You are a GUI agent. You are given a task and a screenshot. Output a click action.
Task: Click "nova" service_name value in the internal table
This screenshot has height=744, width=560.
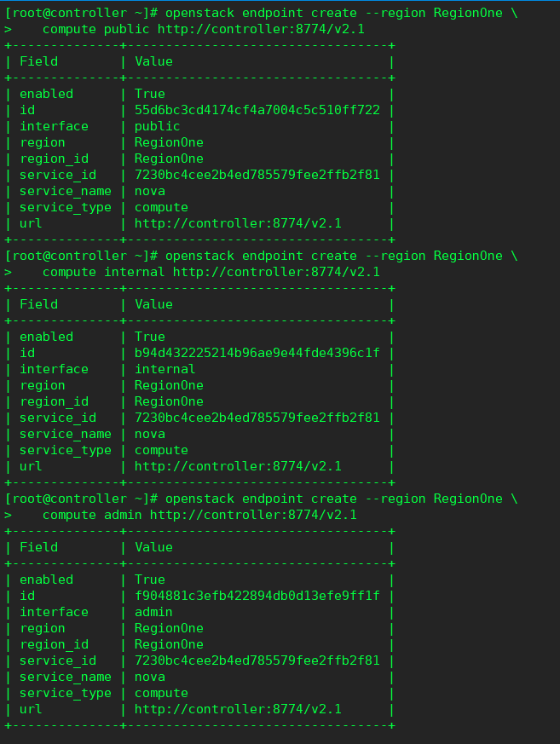click(149, 434)
